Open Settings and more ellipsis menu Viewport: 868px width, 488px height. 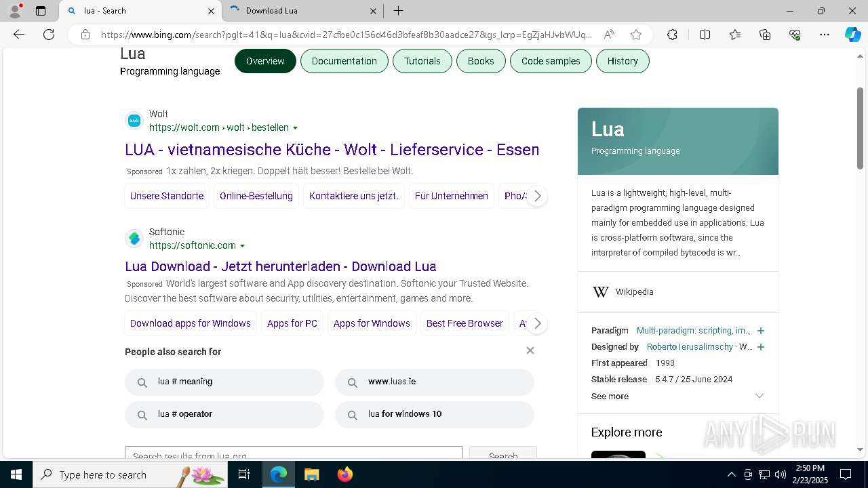click(825, 35)
